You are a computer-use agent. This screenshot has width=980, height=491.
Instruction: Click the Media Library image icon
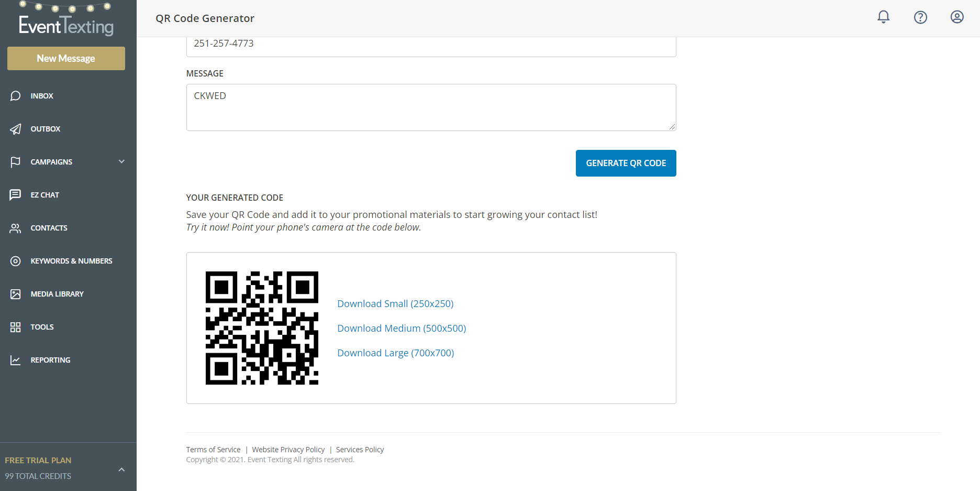(x=16, y=294)
